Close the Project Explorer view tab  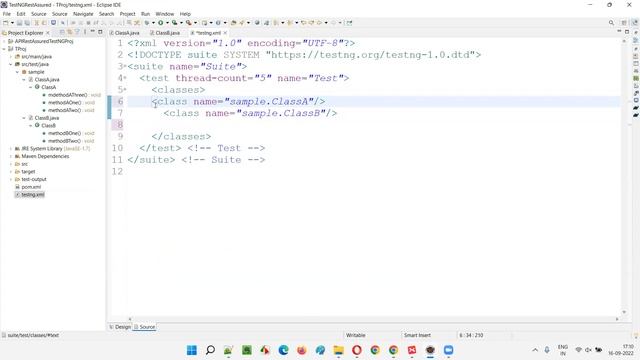[48, 33]
